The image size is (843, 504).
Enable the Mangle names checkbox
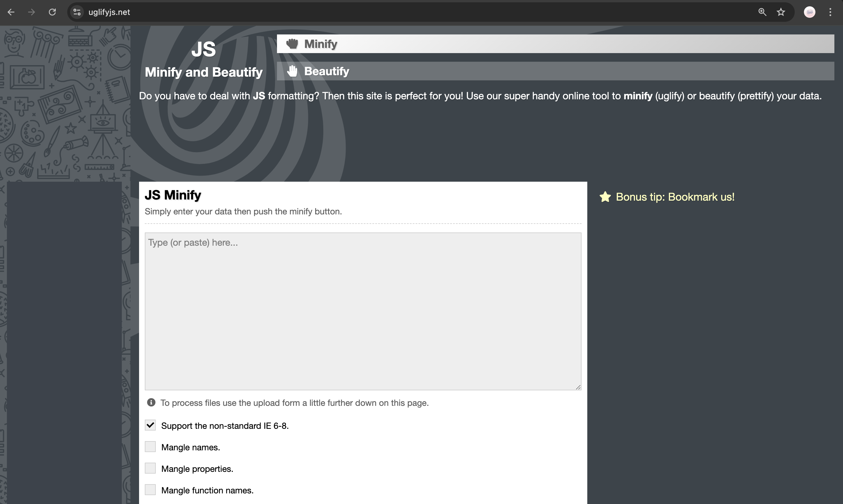pos(150,447)
